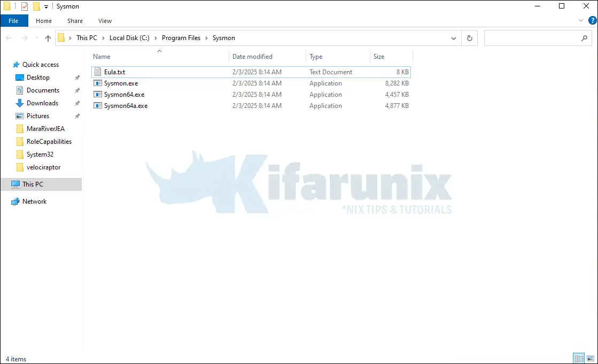Open Pictures in navigation pane
This screenshot has width=598, height=364.
coord(38,115)
